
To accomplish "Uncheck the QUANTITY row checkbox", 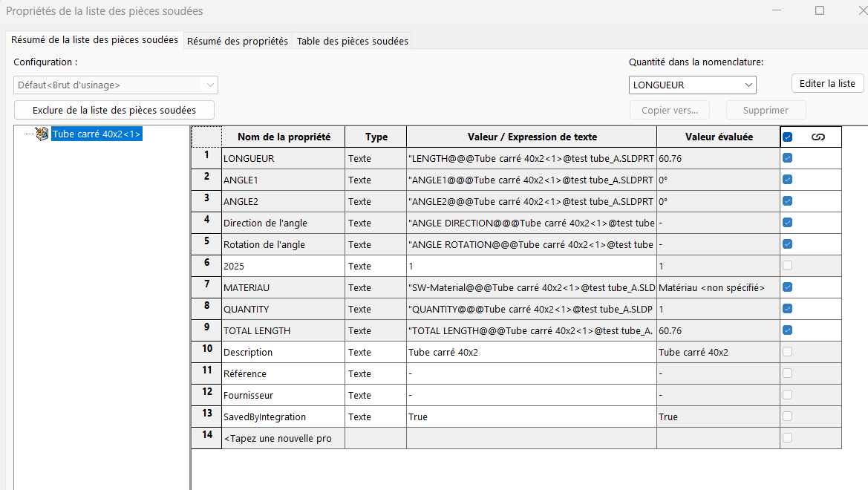I will [x=787, y=309].
